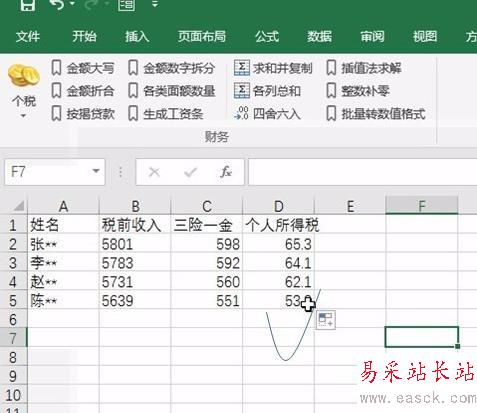This screenshot has width=477, height=413.
Task: Click the 按揭贷款 tool
Action: click(x=83, y=114)
